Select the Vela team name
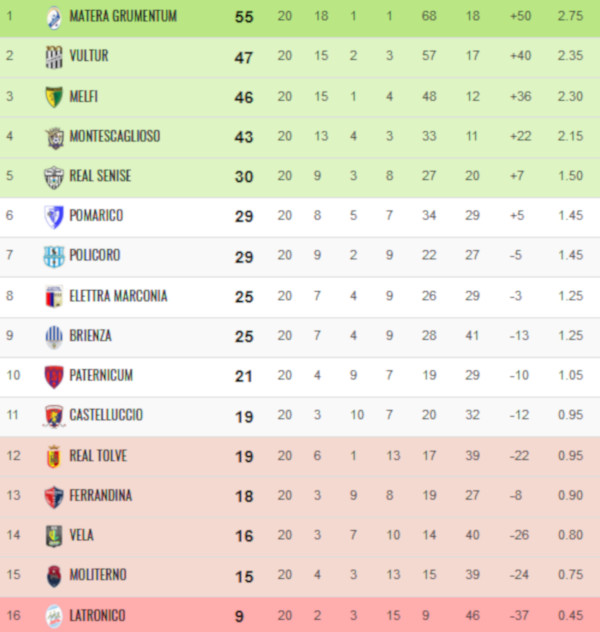 point(81,535)
